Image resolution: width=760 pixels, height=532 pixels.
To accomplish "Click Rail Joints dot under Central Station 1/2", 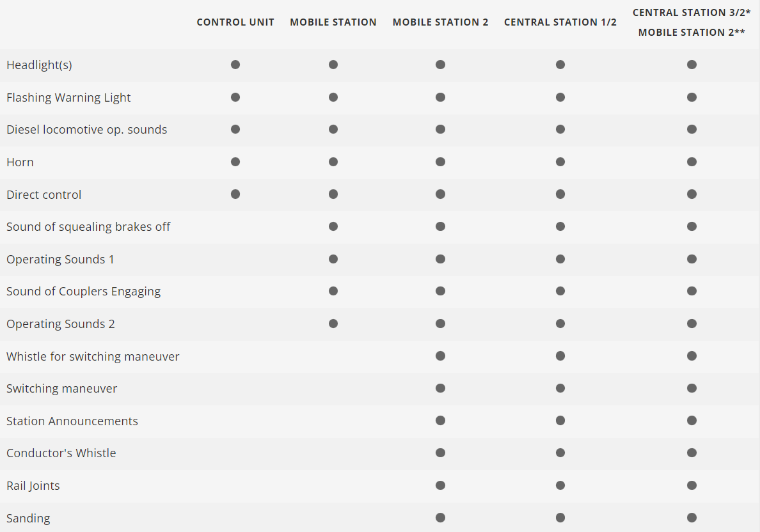I will tap(560, 485).
